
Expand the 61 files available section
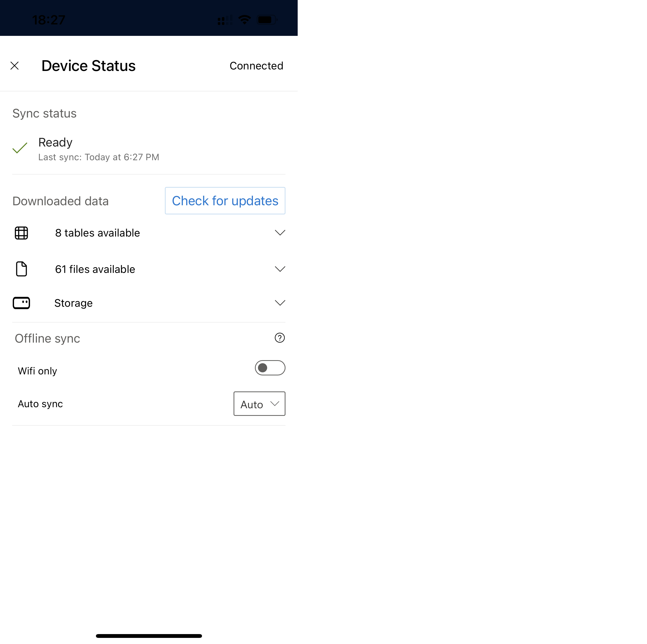pos(280,269)
